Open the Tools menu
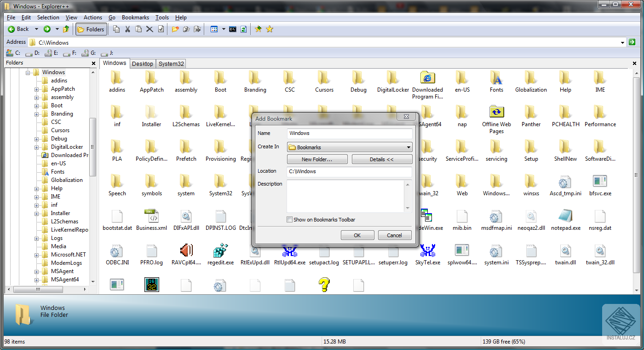This screenshot has width=644, height=350. point(162,17)
